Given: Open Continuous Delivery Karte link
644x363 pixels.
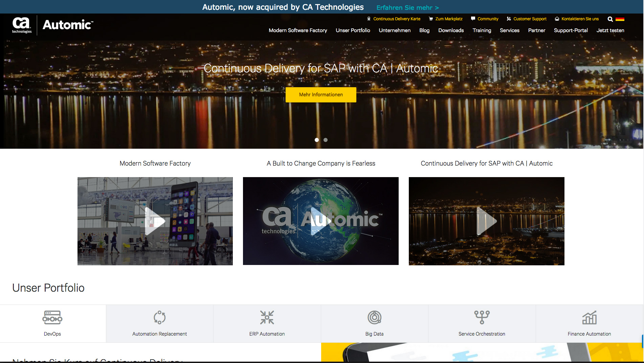Looking at the screenshot, I should point(397,19).
